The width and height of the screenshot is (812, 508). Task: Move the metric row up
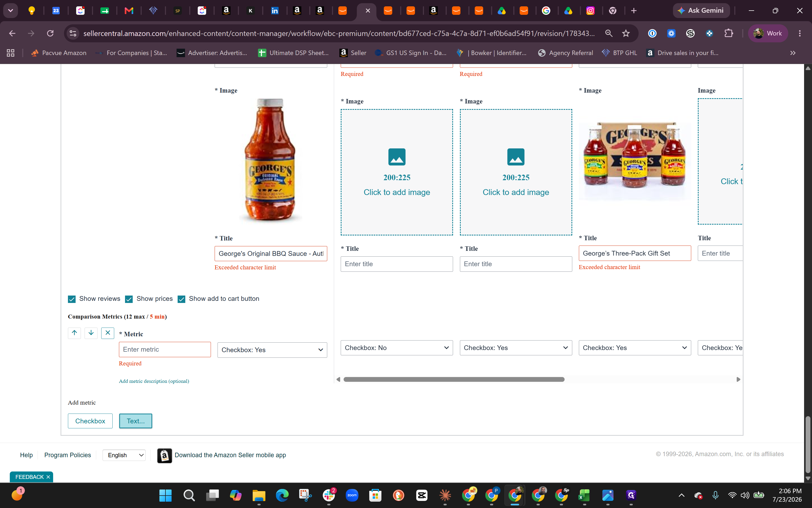pyautogui.click(x=74, y=333)
